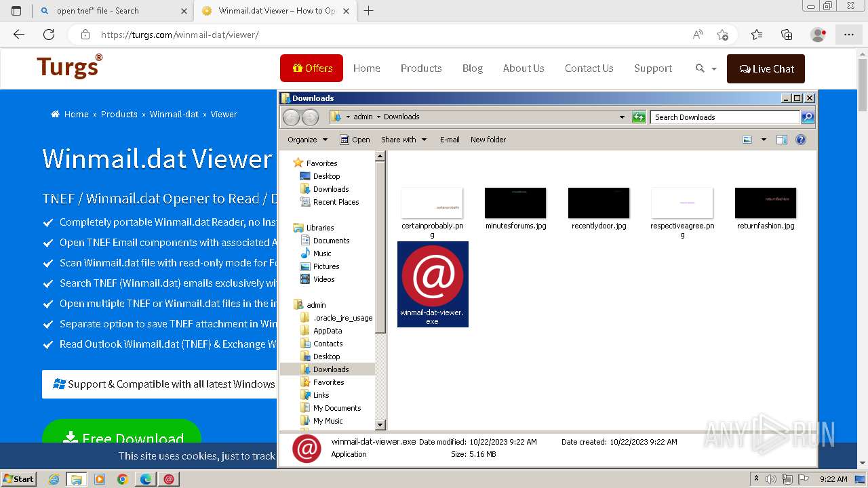Select Recent Places in navigation pane
This screenshot has height=488, width=868.
(336, 202)
